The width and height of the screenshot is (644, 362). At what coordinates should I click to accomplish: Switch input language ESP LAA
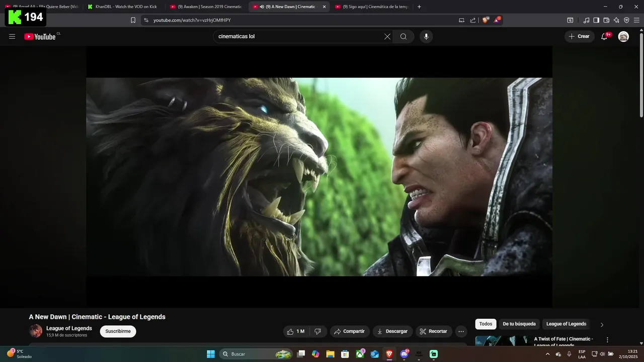(x=582, y=354)
